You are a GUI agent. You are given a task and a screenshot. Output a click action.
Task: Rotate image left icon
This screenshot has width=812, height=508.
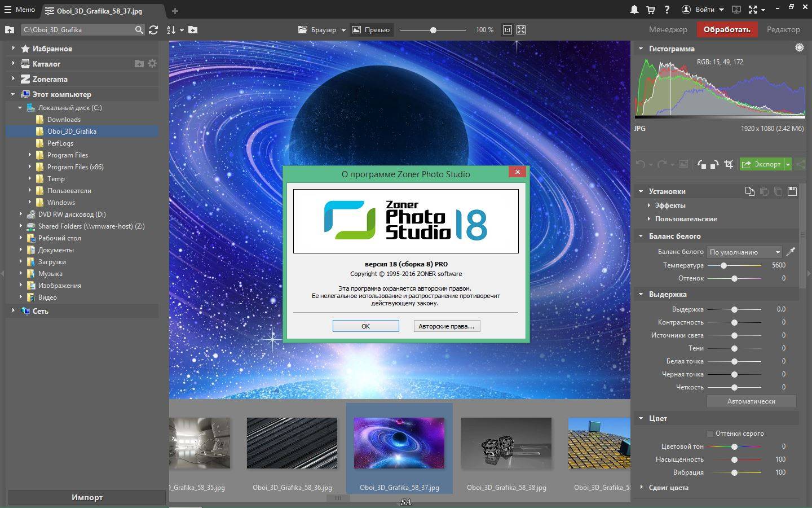pos(701,164)
